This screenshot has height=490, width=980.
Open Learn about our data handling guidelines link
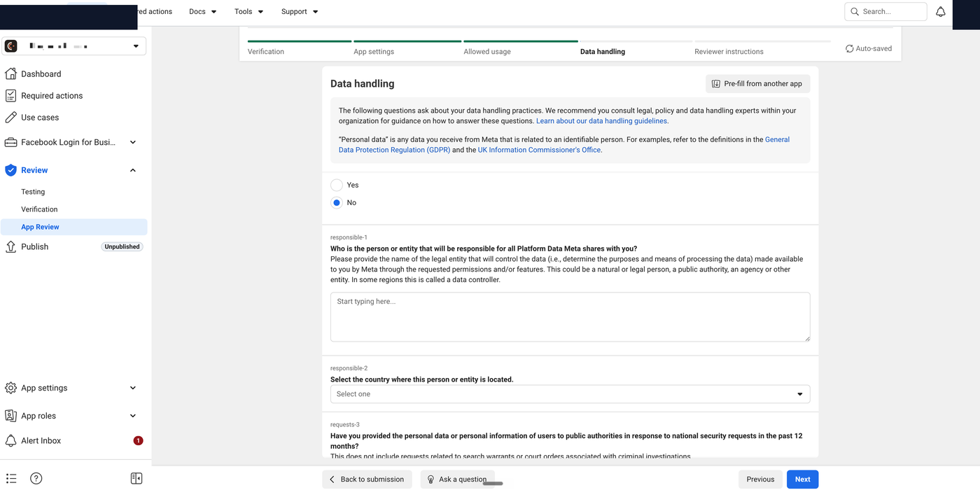pyautogui.click(x=601, y=121)
